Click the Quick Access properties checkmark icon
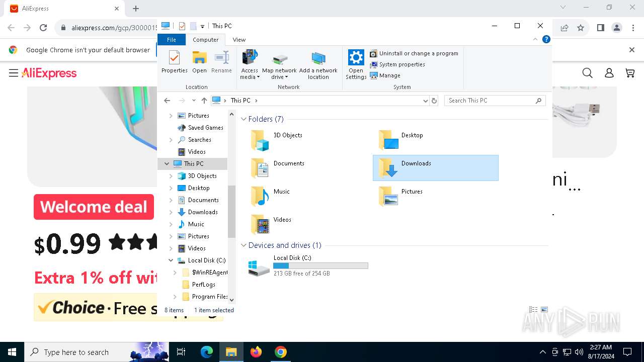This screenshot has height=362, width=644. [182, 26]
